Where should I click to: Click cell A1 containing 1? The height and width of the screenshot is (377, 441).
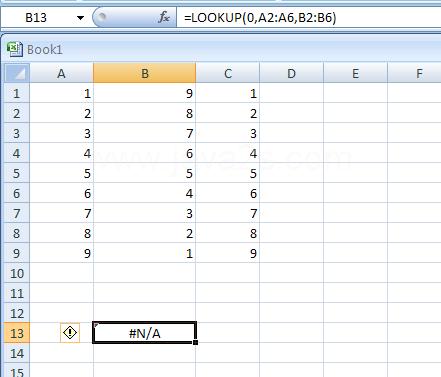[x=62, y=93]
